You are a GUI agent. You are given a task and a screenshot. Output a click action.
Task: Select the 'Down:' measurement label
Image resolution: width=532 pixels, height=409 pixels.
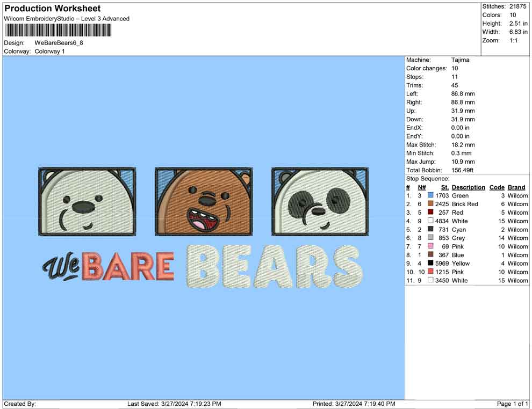point(415,119)
